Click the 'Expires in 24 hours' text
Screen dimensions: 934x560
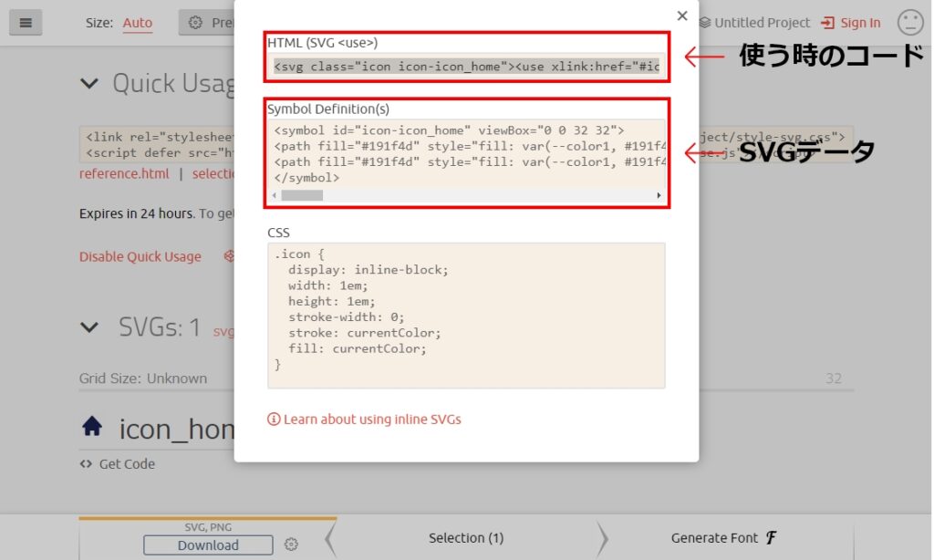137,213
